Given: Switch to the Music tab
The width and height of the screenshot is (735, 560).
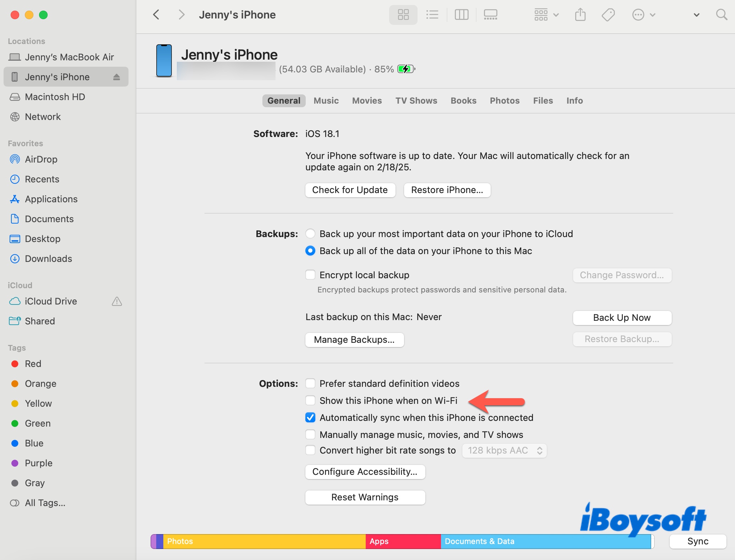Looking at the screenshot, I should (326, 101).
